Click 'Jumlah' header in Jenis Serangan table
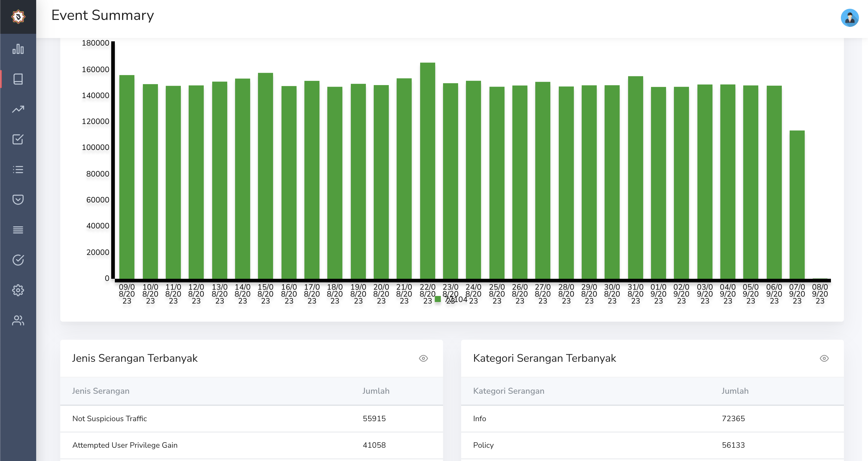This screenshot has width=868, height=461. point(376,391)
